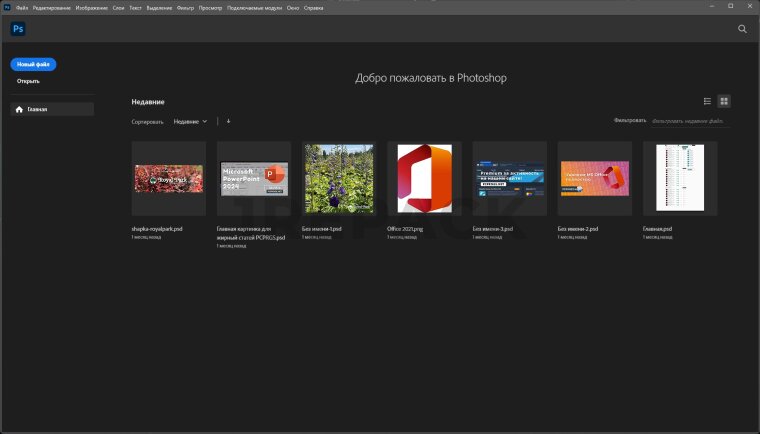
Task: Click the Новый файл button
Action: tap(33, 64)
